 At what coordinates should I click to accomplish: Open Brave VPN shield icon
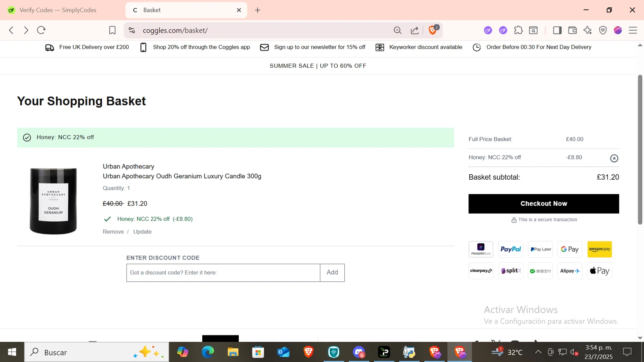tap(603, 30)
